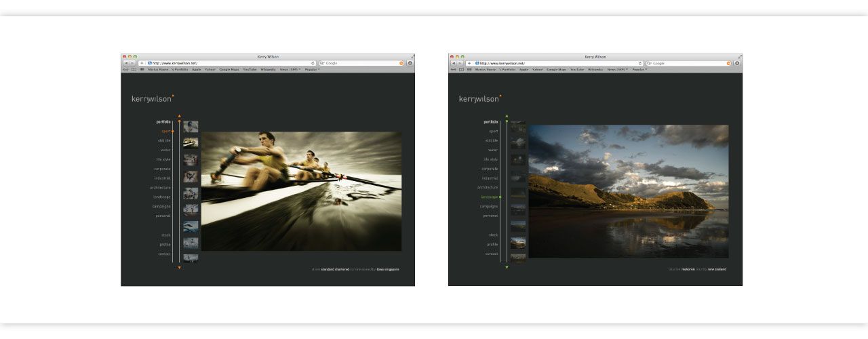Select landscape category in right site menu
868x339 pixels.
pyautogui.click(x=489, y=197)
